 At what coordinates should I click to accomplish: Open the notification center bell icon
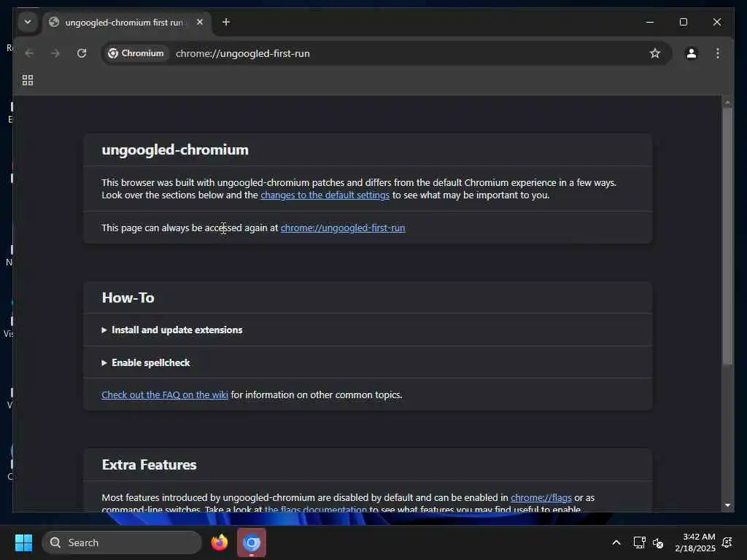coord(727,542)
